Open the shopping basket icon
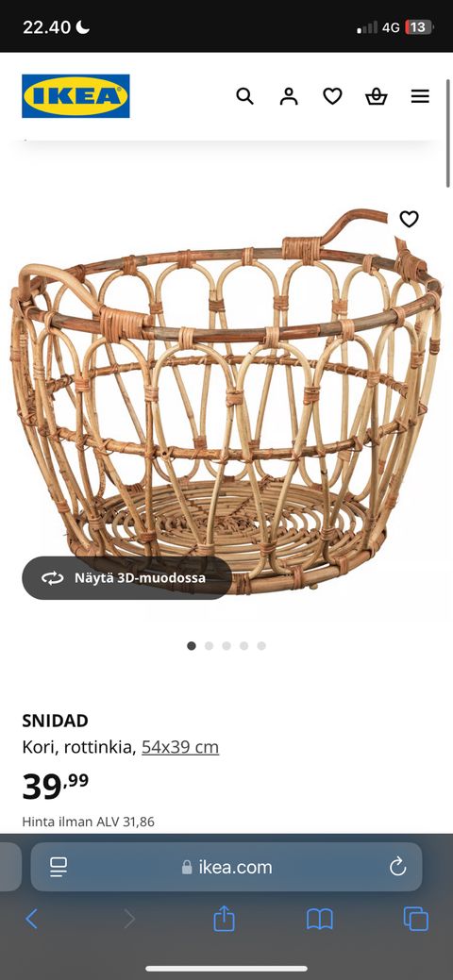This screenshot has width=453, height=980. pyautogui.click(x=376, y=95)
